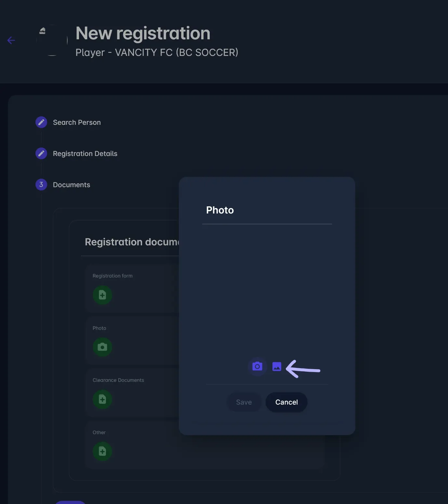
Task: Click the purple button at the bottom edge
Action: [70, 502]
